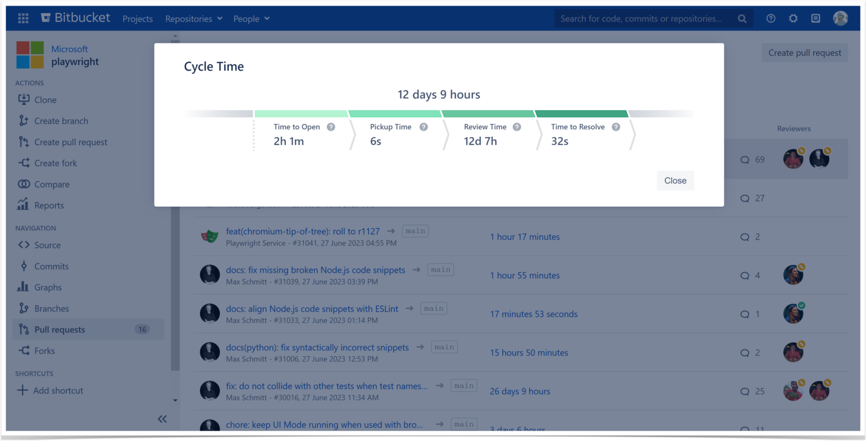868x442 pixels.
Task: Click the Review Time segment of the bar
Action: click(x=488, y=113)
